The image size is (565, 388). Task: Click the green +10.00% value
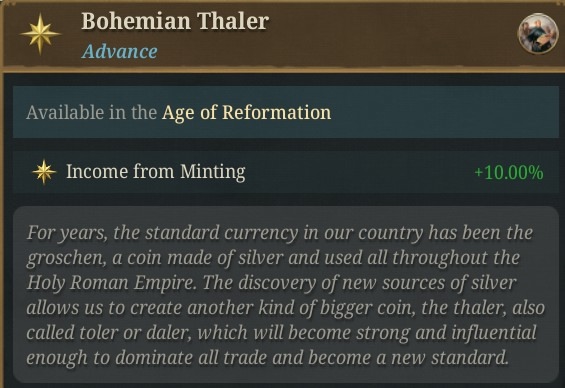pyautogui.click(x=508, y=172)
